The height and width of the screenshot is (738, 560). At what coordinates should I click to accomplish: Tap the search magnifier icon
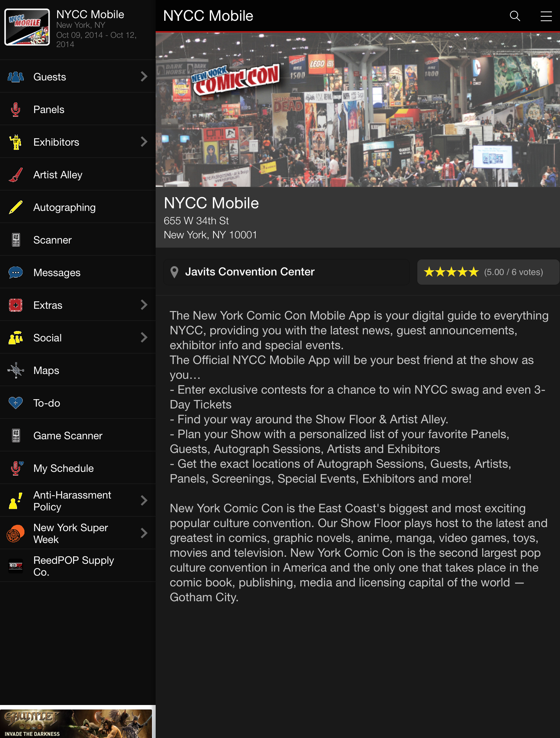[515, 16]
